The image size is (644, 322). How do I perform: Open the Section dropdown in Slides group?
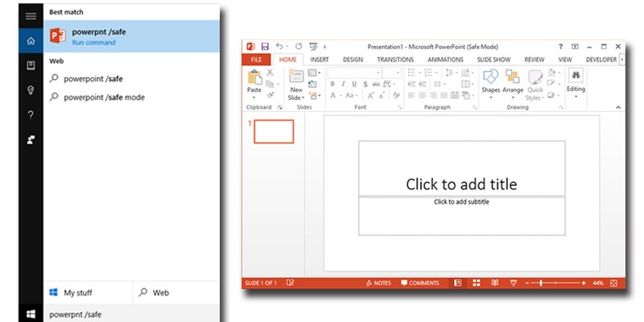[x=314, y=95]
